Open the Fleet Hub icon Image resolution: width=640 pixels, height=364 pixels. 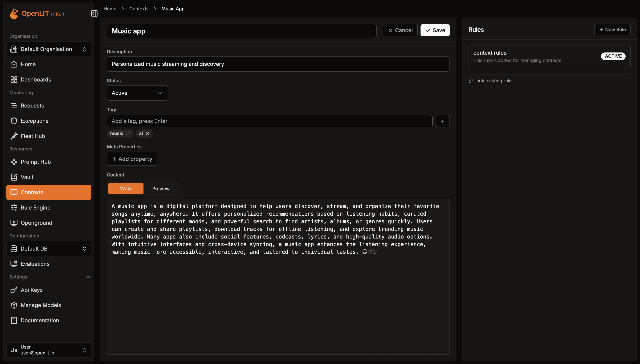point(14,136)
